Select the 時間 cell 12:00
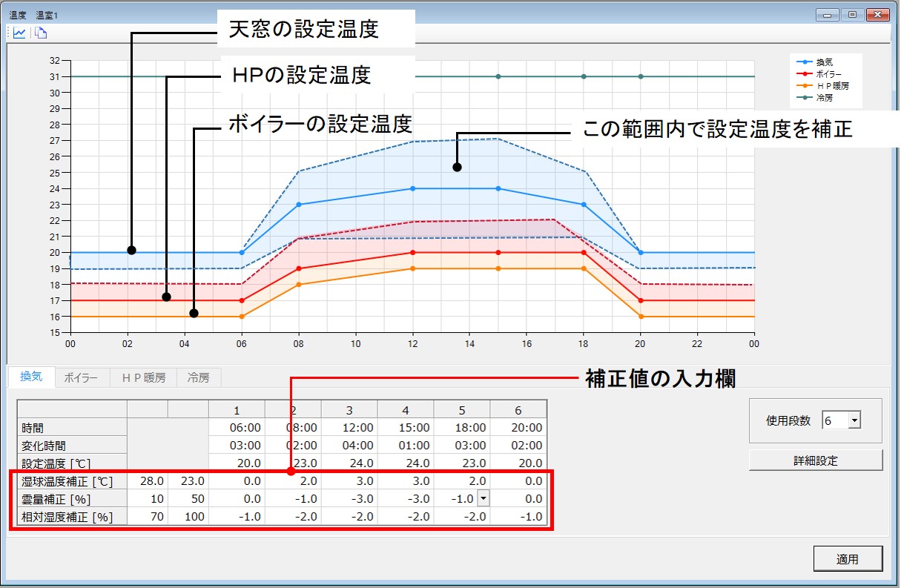 [349, 428]
